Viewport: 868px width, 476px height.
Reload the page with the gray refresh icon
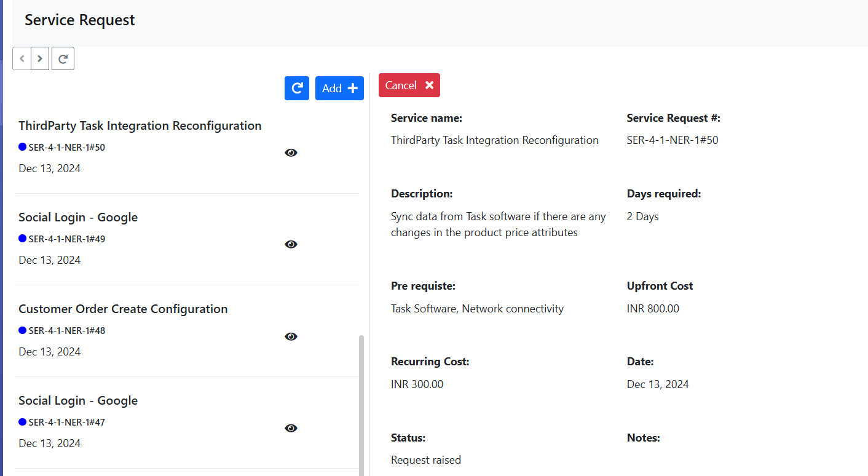[x=63, y=58]
